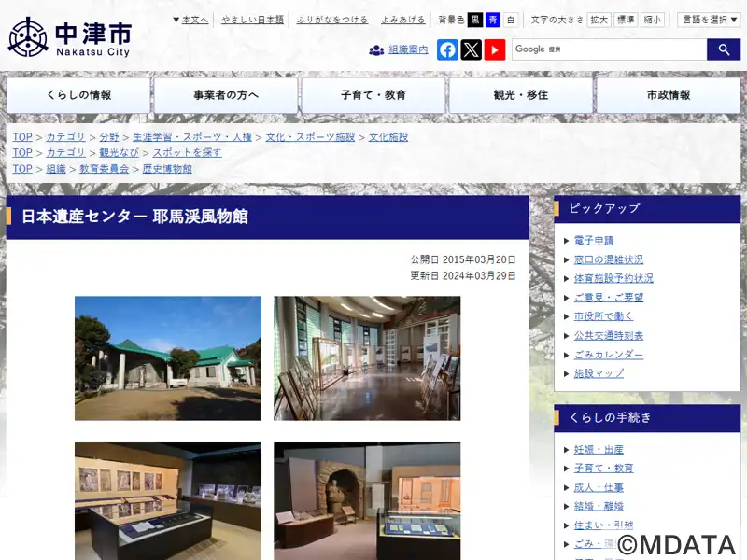747x560 pixels.
Task: Open the 子育て・教育 menu tab
Action: click(373, 95)
